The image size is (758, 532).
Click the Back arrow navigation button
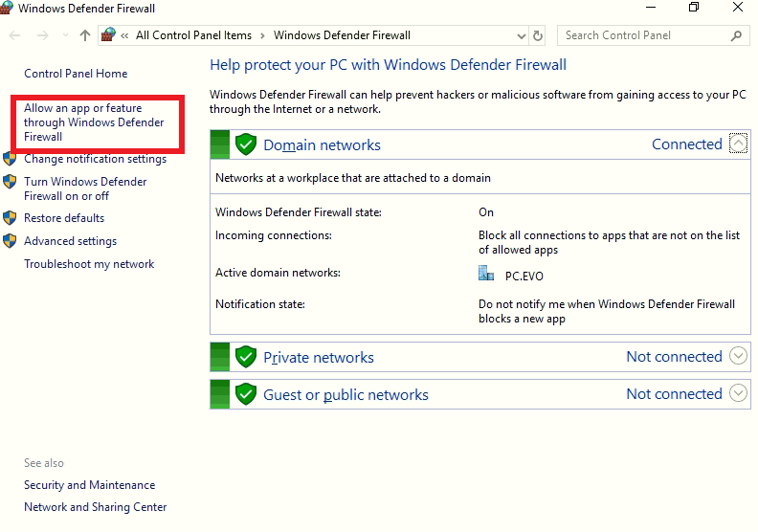point(15,35)
